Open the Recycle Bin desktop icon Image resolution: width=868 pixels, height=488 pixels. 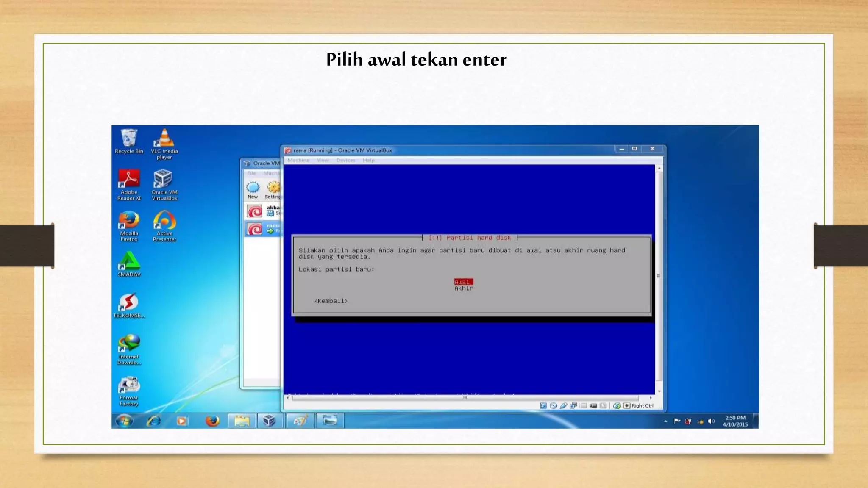(x=129, y=141)
